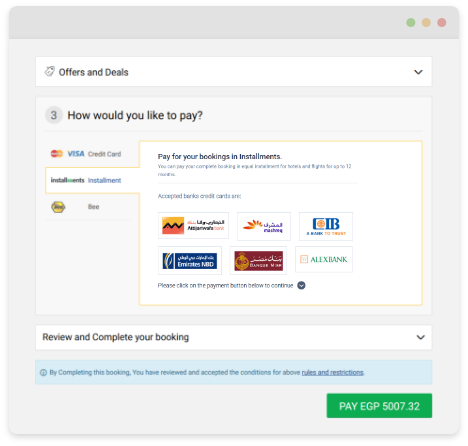Image resolution: width=468 pixels, height=446 pixels.
Task: Choose the Bee payment option
Action: pos(88,207)
